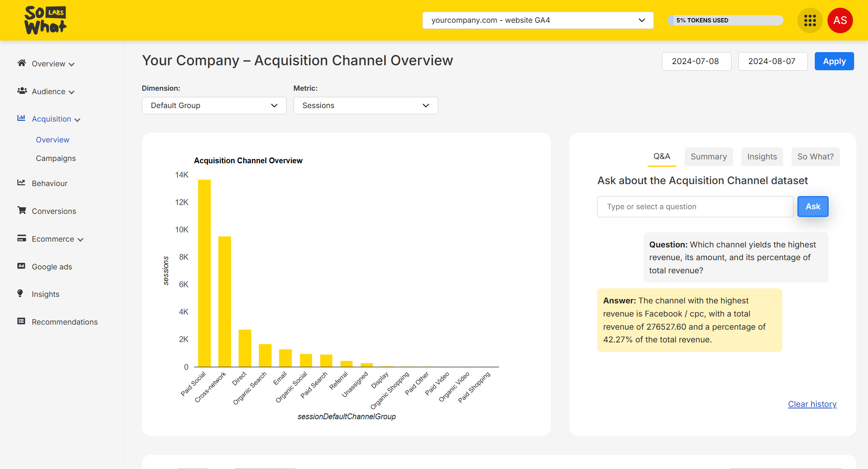
Task: Click the Recommendations list icon
Action: tap(21, 321)
